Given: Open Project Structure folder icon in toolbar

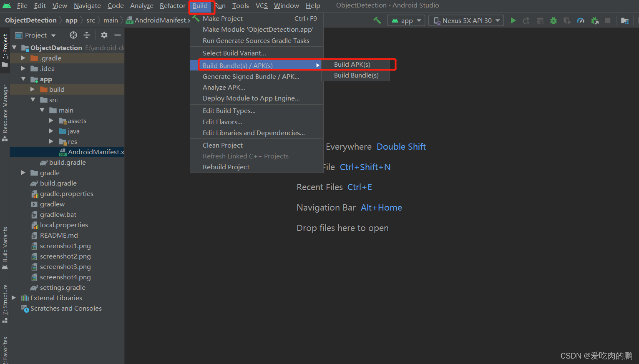Looking at the screenshot, I should pos(624,20).
